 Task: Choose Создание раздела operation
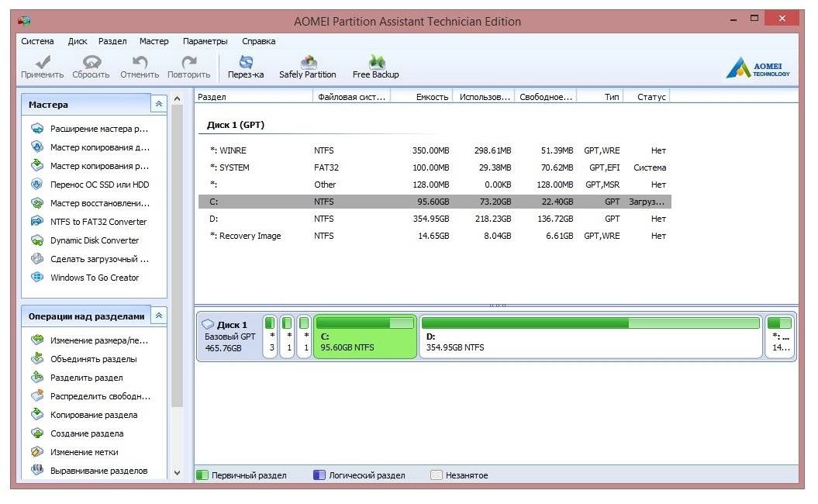(87, 433)
